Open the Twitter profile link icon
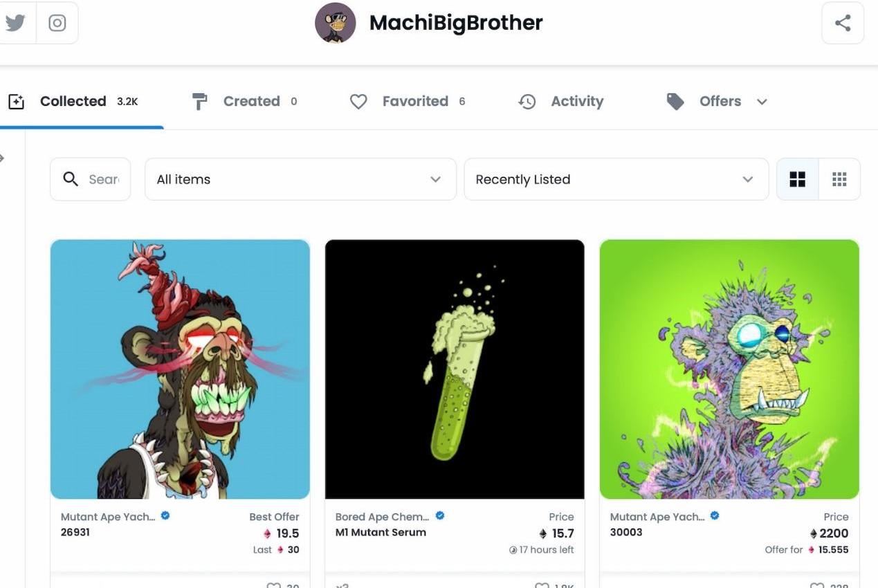Image resolution: width=878 pixels, height=588 pixels. [15, 23]
